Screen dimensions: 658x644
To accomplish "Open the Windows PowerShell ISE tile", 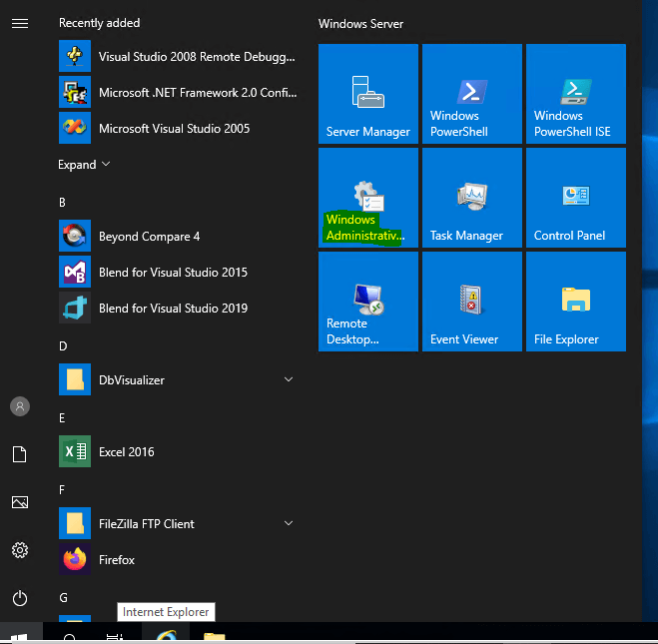I will tap(576, 94).
